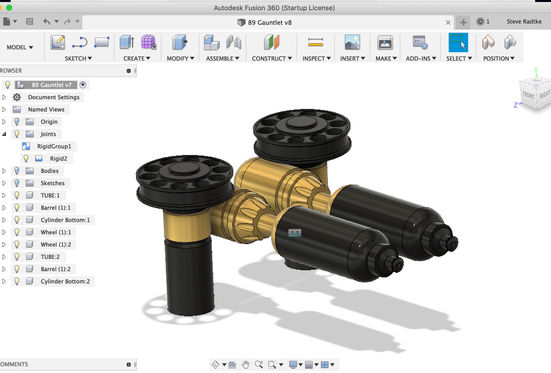Activate the Extrude tool icon
The height and width of the screenshot is (373, 551).
pos(127,43)
